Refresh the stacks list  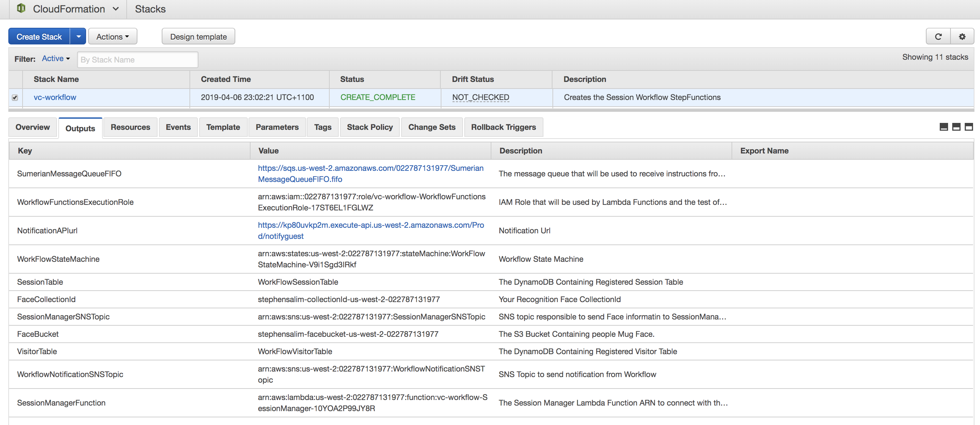(938, 36)
